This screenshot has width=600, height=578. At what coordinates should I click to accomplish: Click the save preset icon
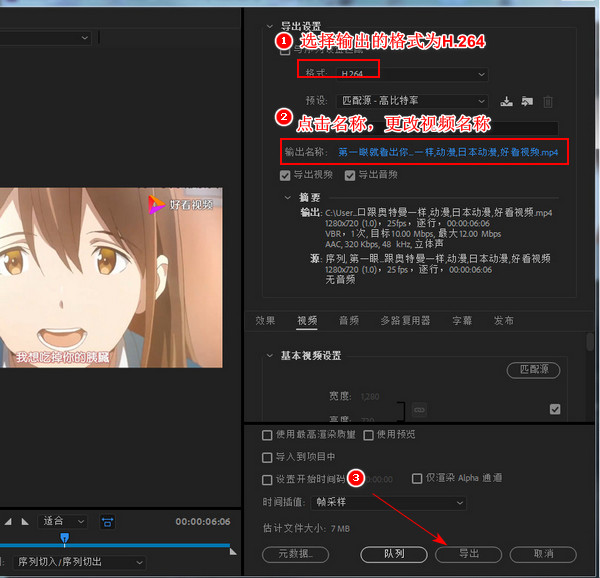pos(506,101)
